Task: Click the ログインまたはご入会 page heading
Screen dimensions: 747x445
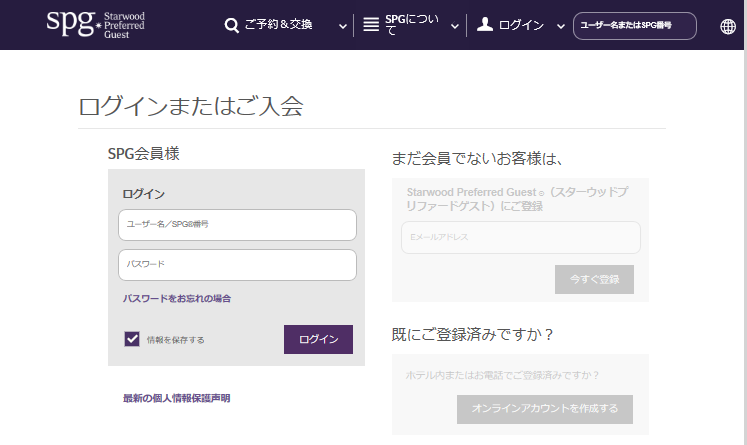Action: click(191, 106)
